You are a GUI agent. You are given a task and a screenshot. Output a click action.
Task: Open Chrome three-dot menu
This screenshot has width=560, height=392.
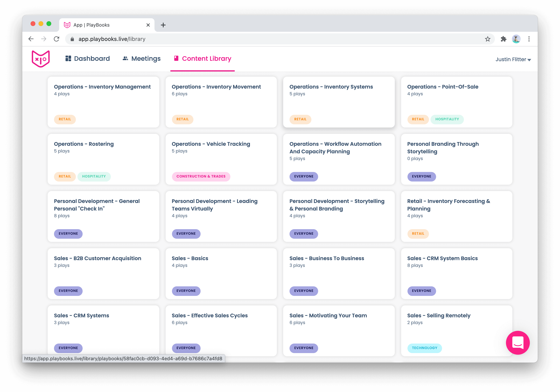(529, 39)
